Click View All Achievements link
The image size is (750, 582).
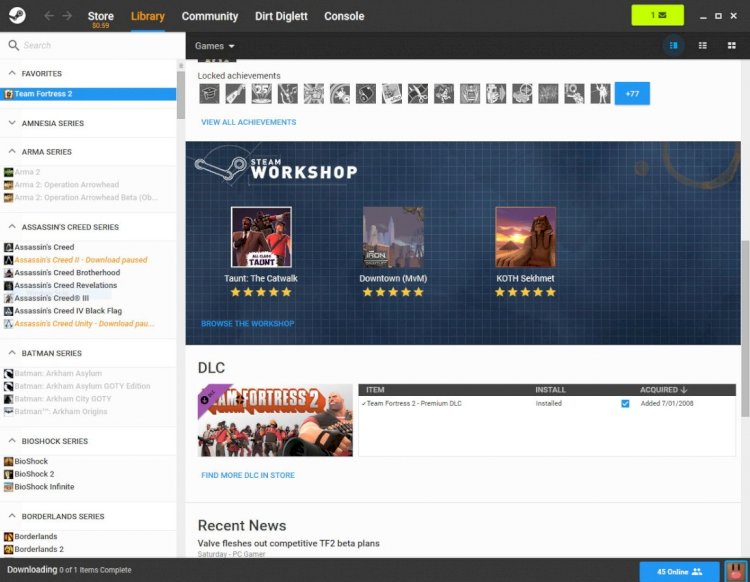click(x=249, y=122)
